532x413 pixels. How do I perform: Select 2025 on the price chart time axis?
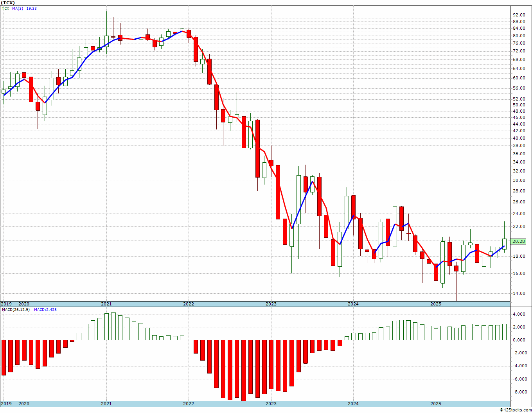click(436, 304)
